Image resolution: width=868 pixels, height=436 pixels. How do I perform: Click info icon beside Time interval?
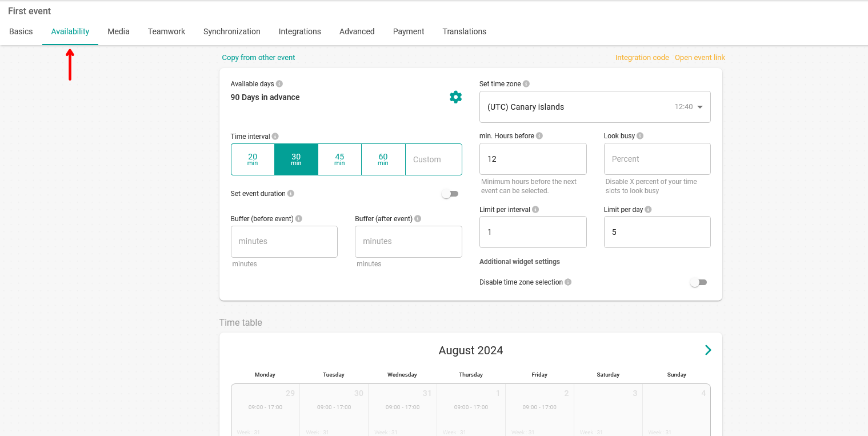tap(275, 137)
